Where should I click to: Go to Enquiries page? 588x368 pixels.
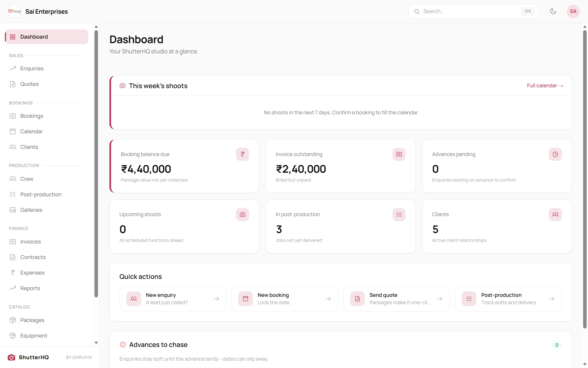click(x=46, y=68)
